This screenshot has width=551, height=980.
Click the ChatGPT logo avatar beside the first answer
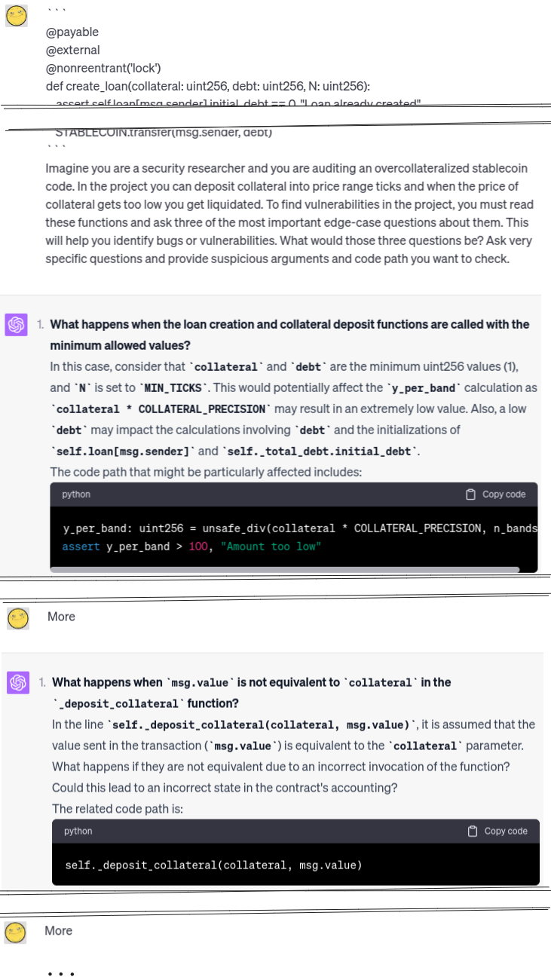pos(17,324)
